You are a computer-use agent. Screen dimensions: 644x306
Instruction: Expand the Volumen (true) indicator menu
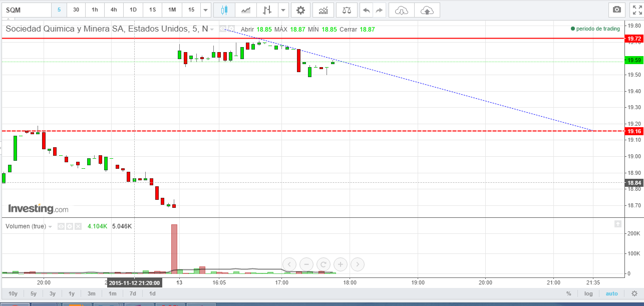pos(50,226)
